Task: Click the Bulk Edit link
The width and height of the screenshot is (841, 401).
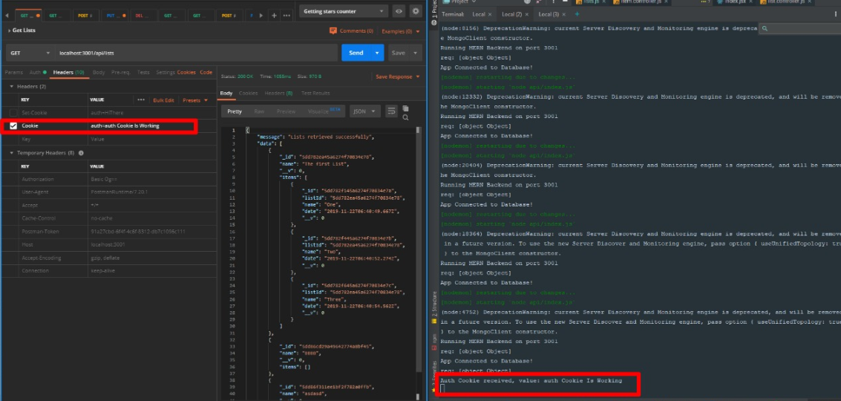Action: pos(164,100)
